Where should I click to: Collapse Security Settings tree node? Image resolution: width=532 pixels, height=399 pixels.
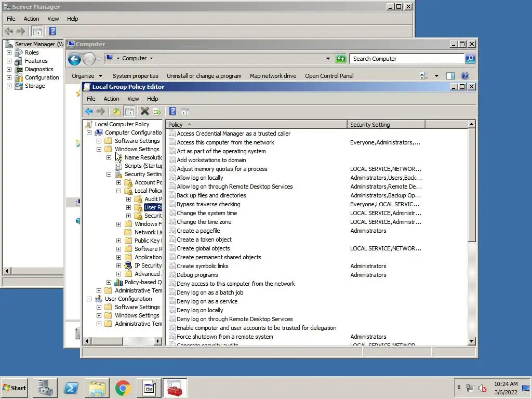click(109, 175)
